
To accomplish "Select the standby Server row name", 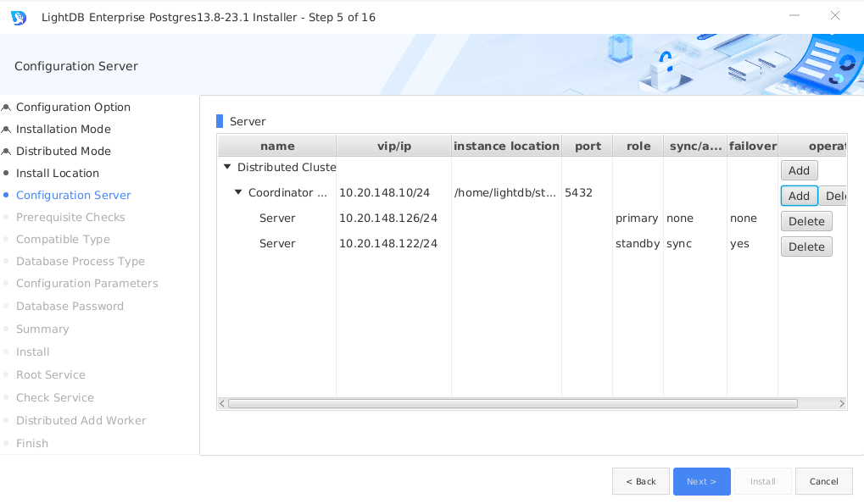I will pyautogui.click(x=277, y=243).
